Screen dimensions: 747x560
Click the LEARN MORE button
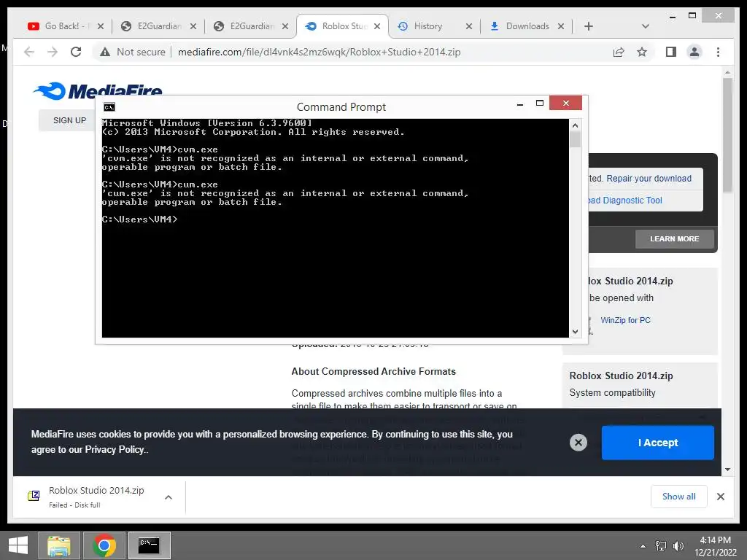pos(675,239)
